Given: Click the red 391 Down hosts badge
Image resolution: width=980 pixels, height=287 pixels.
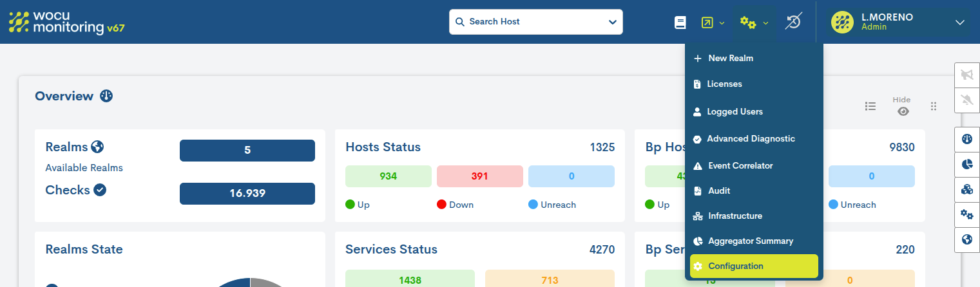Looking at the screenshot, I should pos(479,176).
